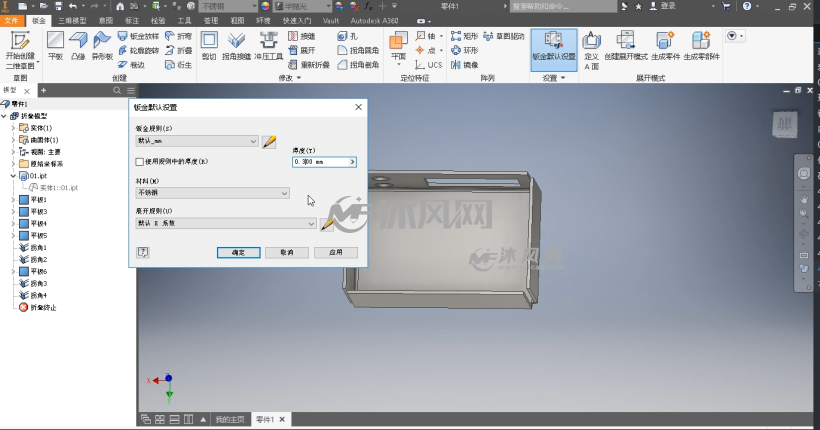Edit sheet metal rule with pencil icon
The height and width of the screenshot is (430, 820).
click(269, 141)
